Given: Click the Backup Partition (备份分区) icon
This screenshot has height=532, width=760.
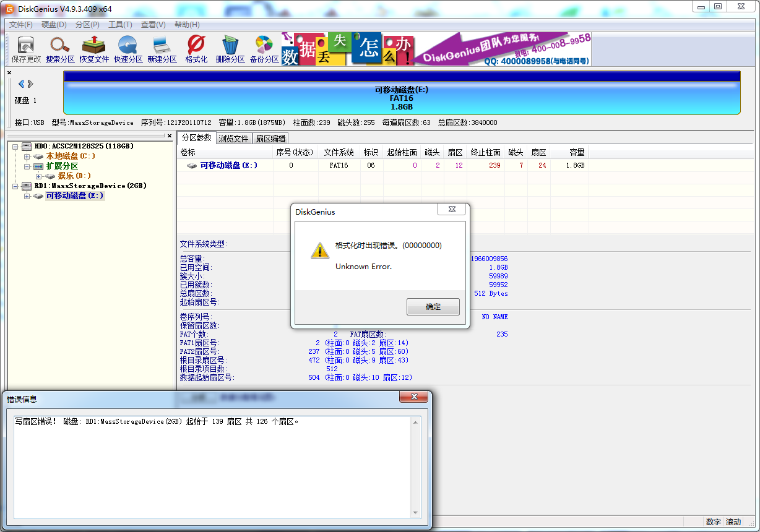Looking at the screenshot, I should pyautogui.click(x=264, y=49).
